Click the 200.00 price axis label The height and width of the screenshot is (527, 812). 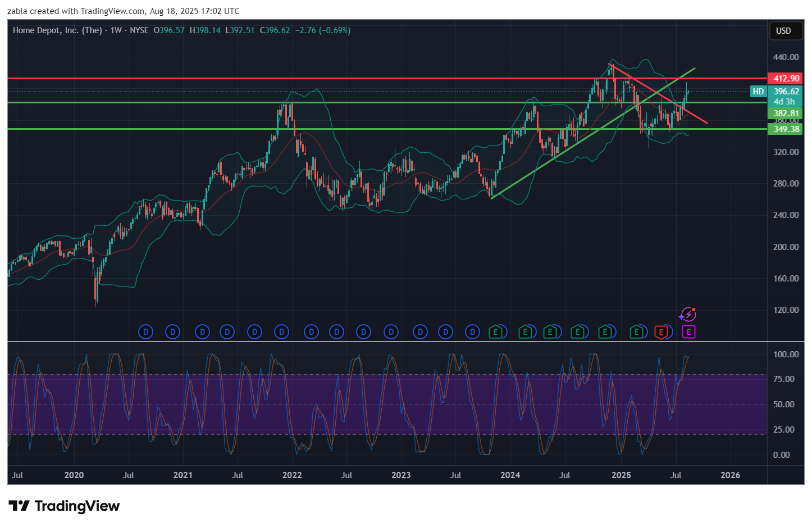pos(786,247)
